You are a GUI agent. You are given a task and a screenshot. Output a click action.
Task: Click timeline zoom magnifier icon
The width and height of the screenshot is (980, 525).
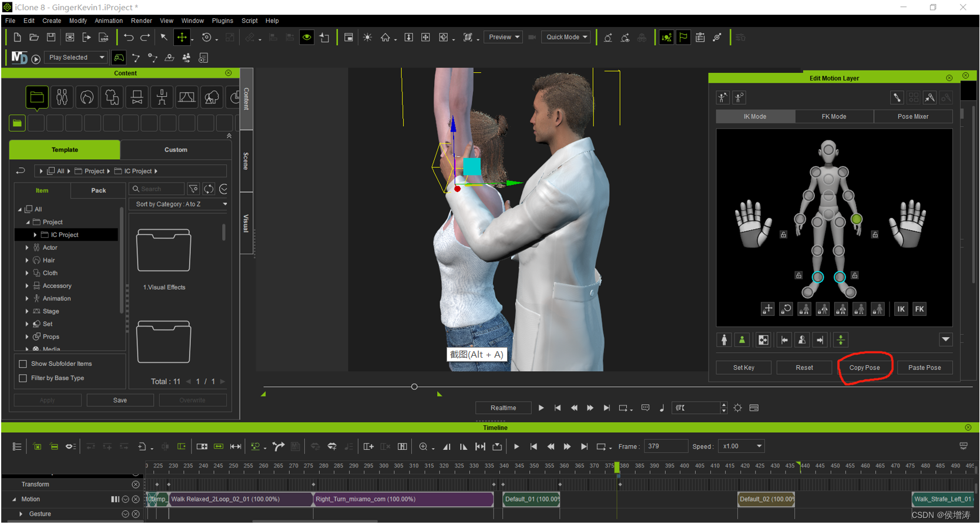point(423,447)
